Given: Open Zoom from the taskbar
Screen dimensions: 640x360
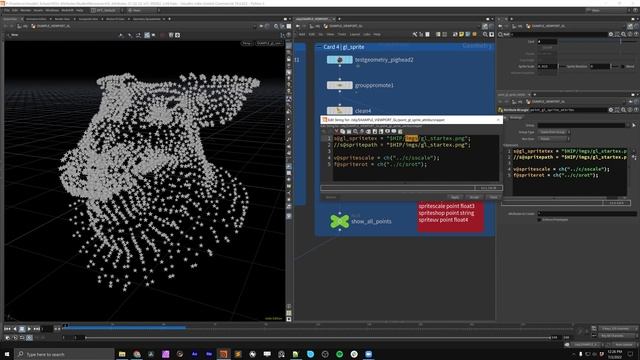Looking at the screenshot, I should pyautogui.click(x=369, y=354).
